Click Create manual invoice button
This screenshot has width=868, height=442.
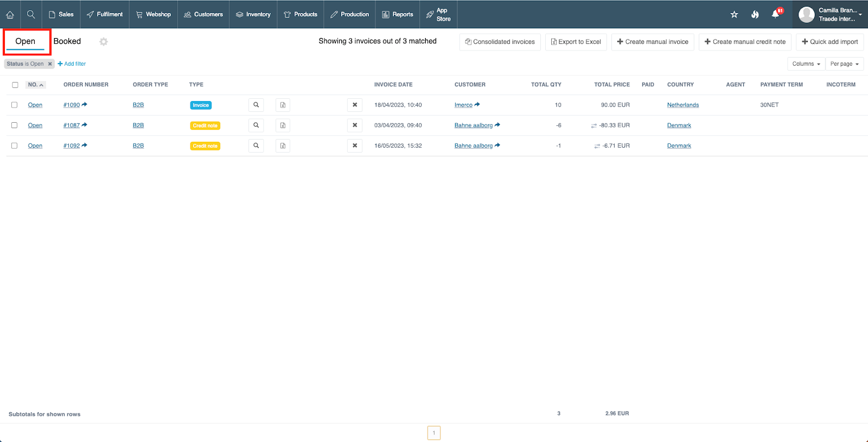tap(653, 42)
